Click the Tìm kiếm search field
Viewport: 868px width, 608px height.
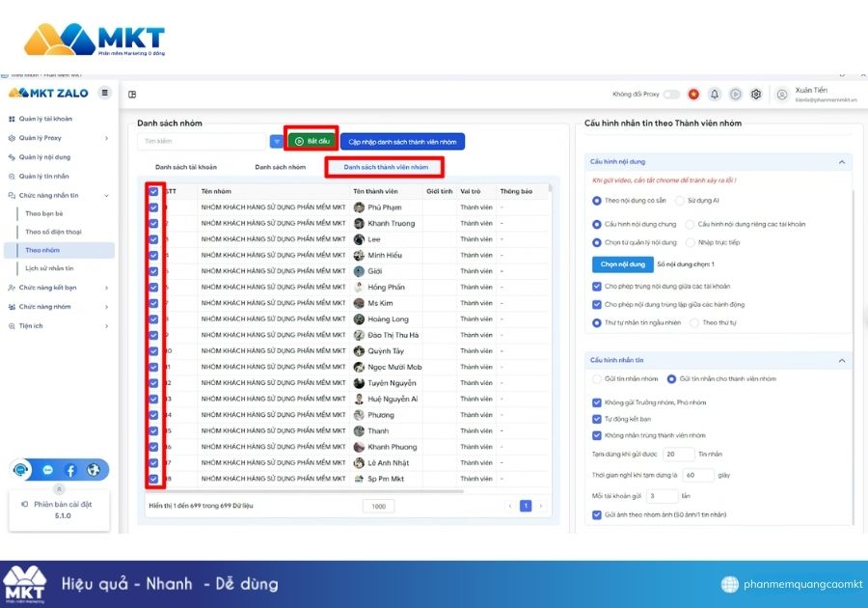201,142
